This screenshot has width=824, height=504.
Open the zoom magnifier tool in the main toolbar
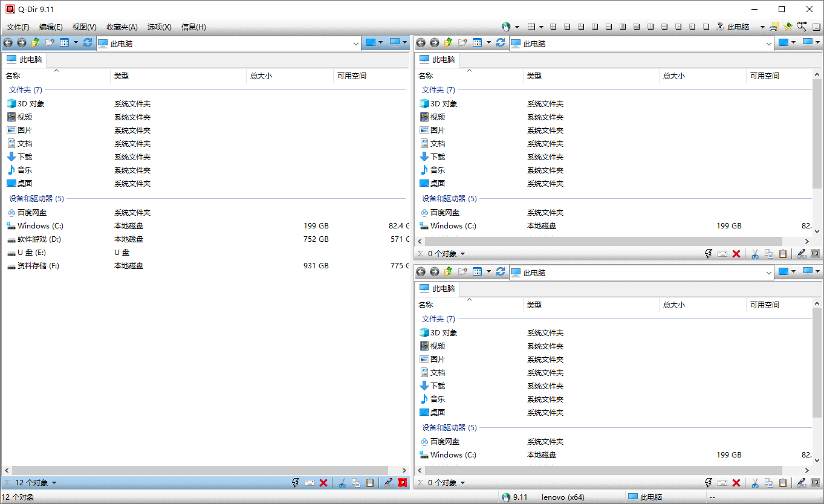pyautogui.click(x=802, y=27)
